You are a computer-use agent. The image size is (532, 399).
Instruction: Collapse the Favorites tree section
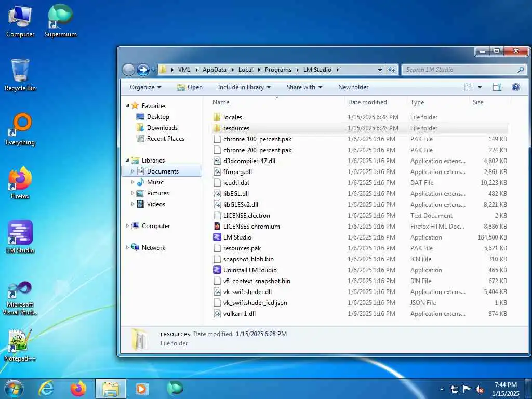(127, 106)
